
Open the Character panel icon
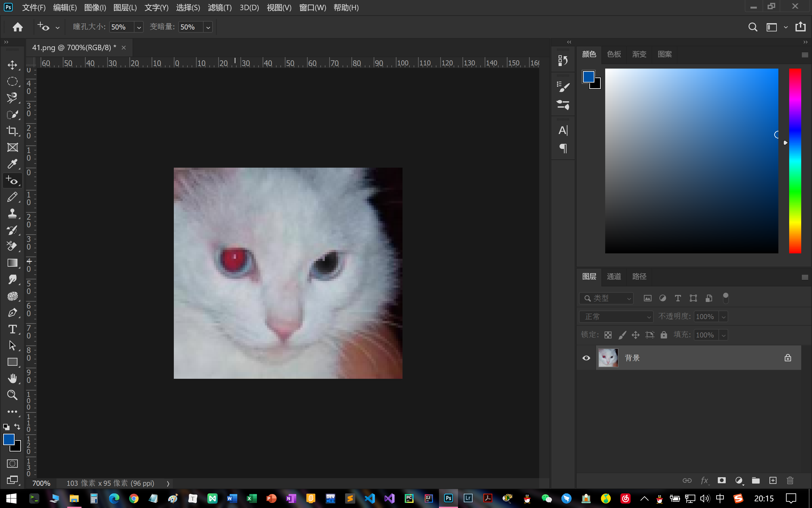click(x=563, y=130)
